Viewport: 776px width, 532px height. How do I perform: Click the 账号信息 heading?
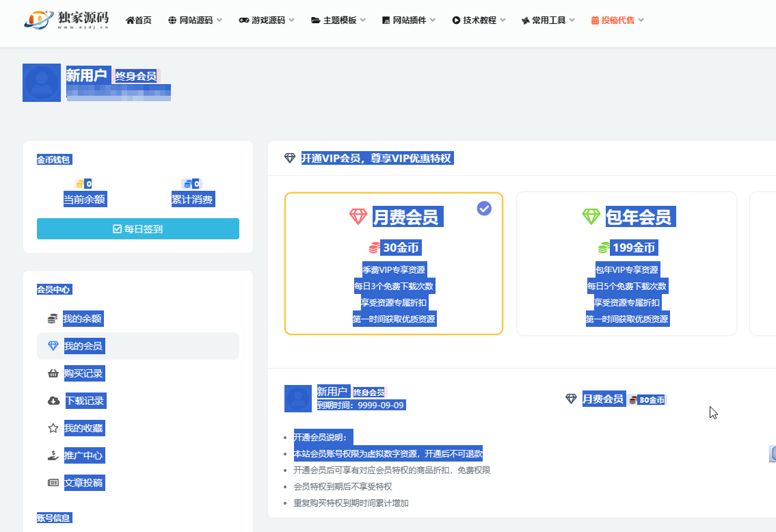click(54, 518)
